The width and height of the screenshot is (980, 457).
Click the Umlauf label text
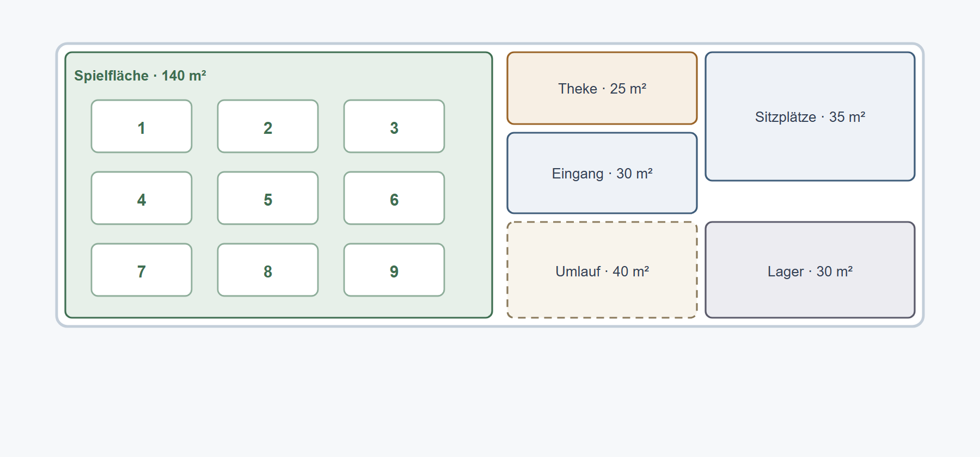click(602, 271)
